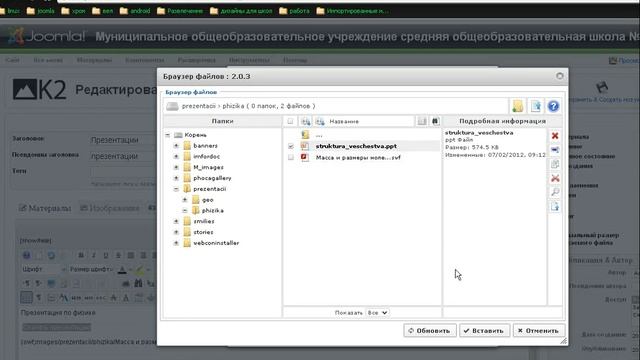The width and height of the screenshot is (640, 360).
Task: Close the file browser dialog
Action: [560, 76]
